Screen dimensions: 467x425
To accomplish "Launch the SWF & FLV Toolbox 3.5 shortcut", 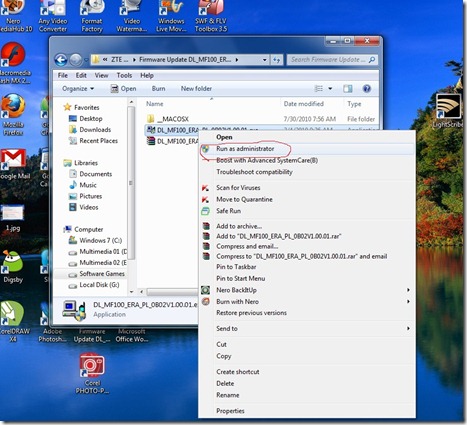I will 211,16.
